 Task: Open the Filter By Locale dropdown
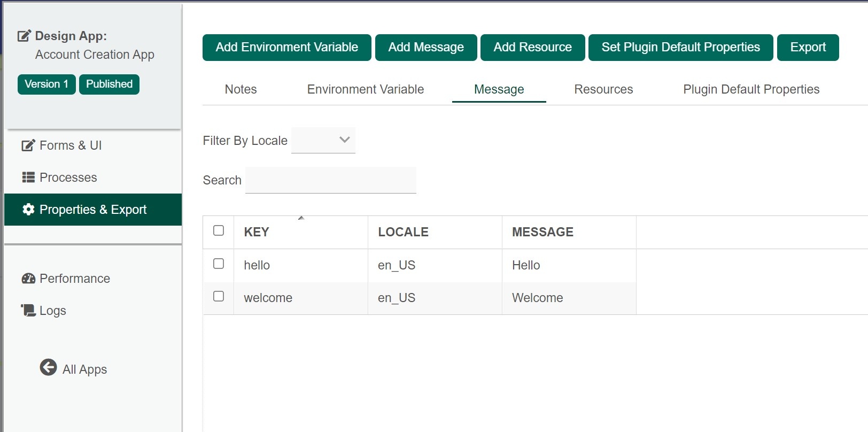coord(323,140)
